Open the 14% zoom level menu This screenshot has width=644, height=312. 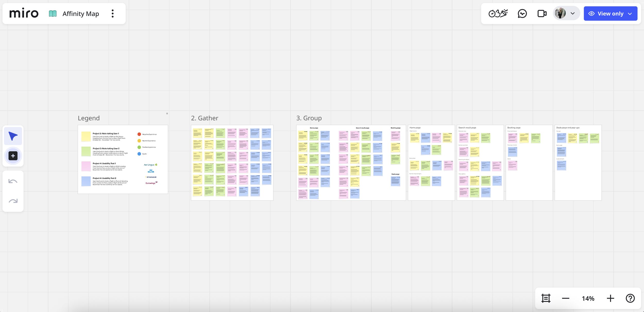click(588, 298)
